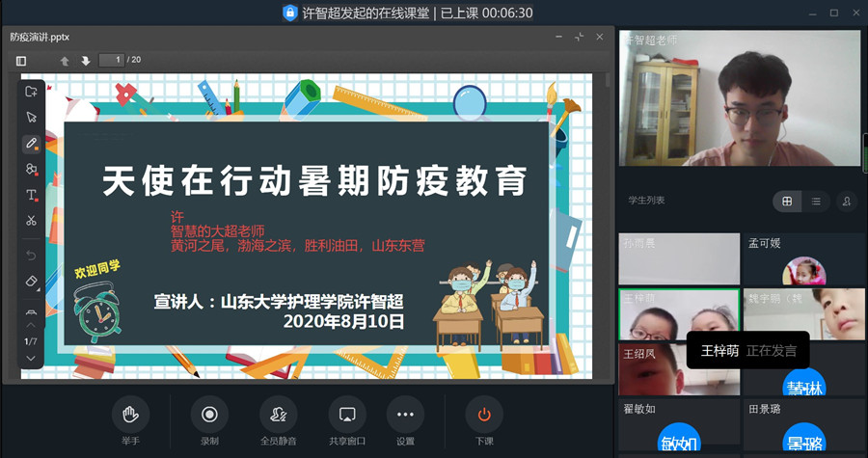Expand toolbar page down chevron
The height and width of the screenshot is (458, 868).
(31, 358)
